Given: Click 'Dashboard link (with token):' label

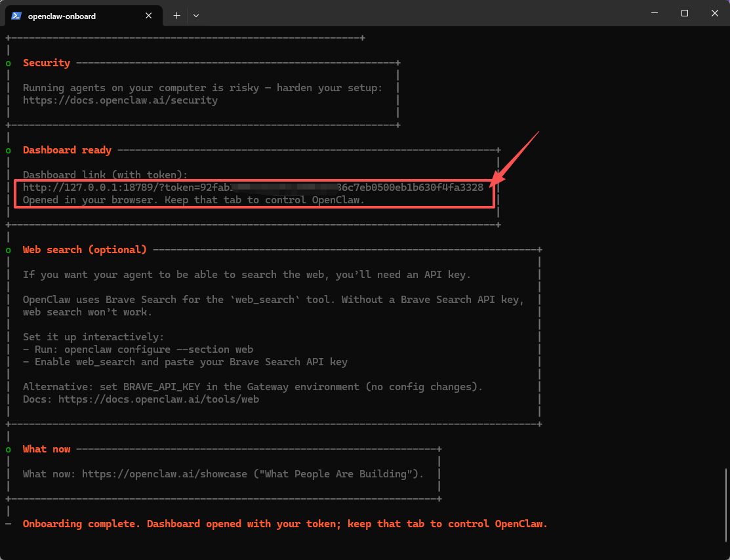Looking at the screenshot, I should coord(105,175).
